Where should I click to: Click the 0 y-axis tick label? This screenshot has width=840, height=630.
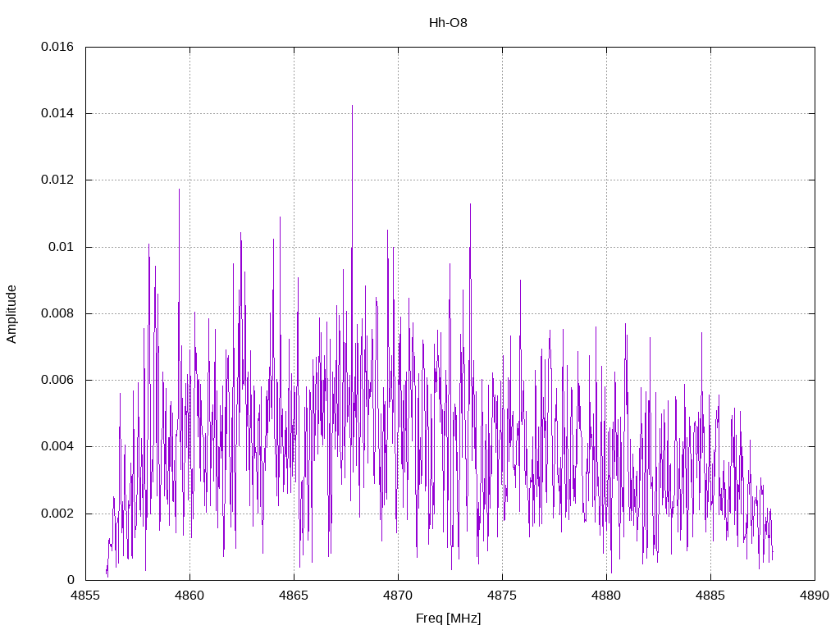(x=71, y=580)
